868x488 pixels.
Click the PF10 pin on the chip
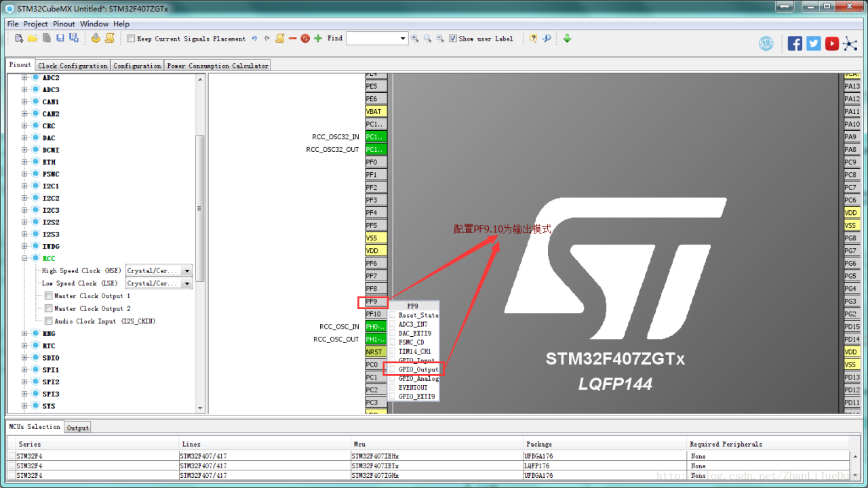(x=376, y=314)
